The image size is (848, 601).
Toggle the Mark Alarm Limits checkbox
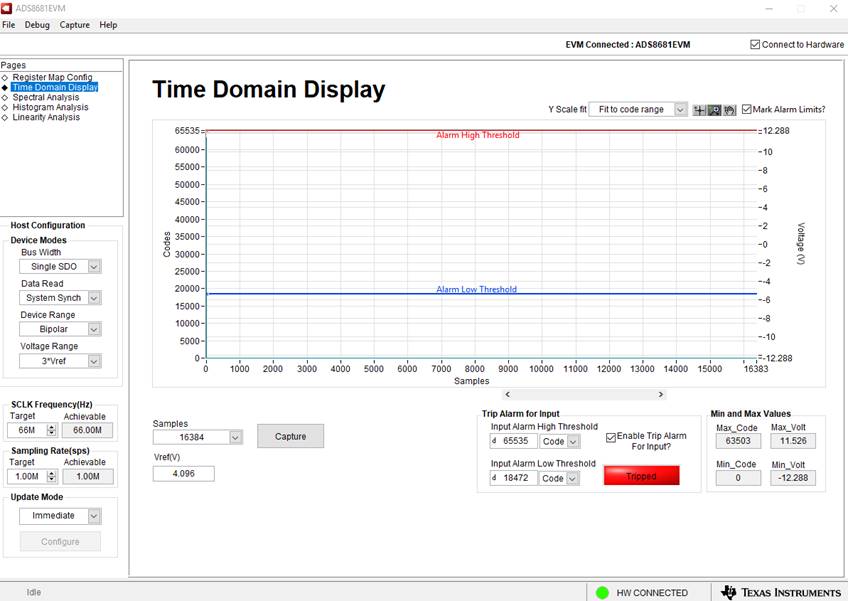click(747, 109)
